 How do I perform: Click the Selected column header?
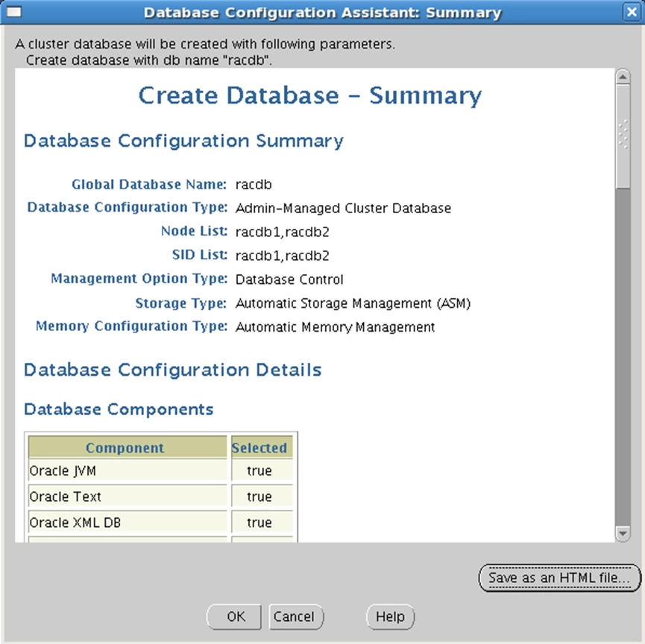coord(262,447)
